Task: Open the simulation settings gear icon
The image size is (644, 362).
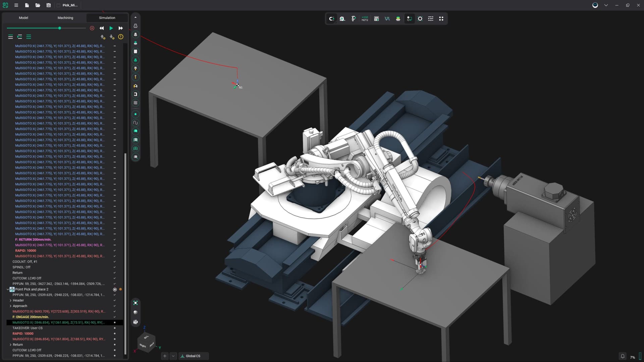Action: tap(420, 19)
